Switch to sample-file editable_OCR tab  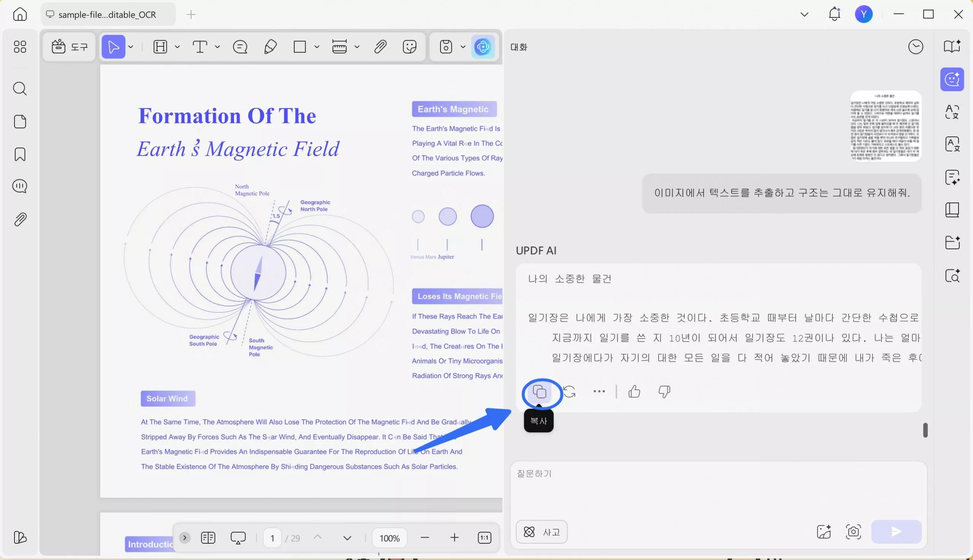point(107,14)
